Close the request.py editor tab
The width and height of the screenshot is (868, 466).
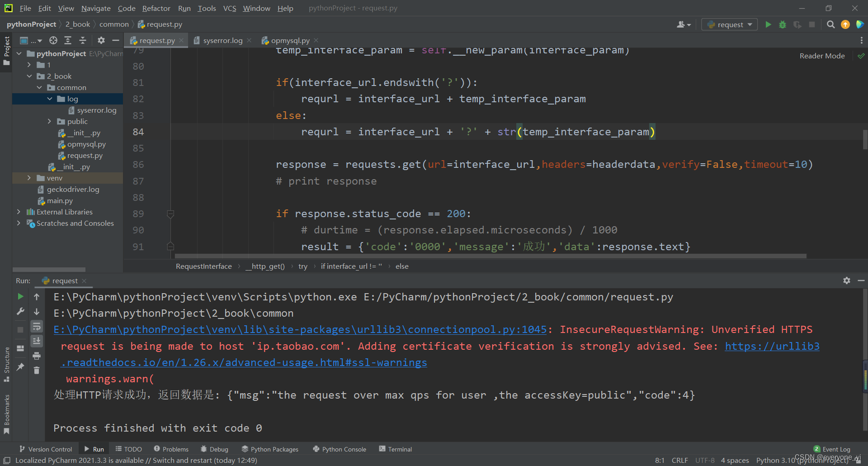(x=181, y=40)
